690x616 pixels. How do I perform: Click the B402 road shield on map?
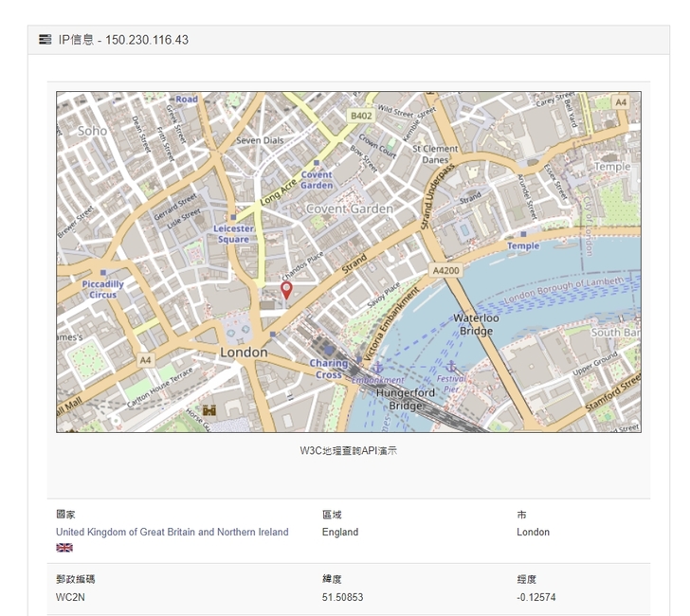361,116
